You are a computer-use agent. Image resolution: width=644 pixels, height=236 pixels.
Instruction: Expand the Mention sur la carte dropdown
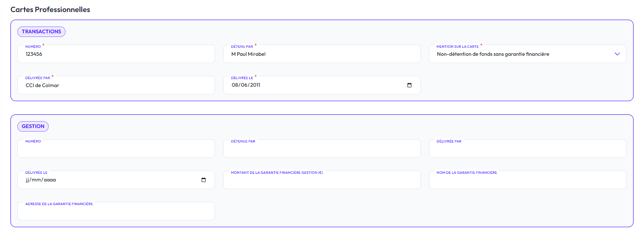pyautogui.click(x=617, y=54)
